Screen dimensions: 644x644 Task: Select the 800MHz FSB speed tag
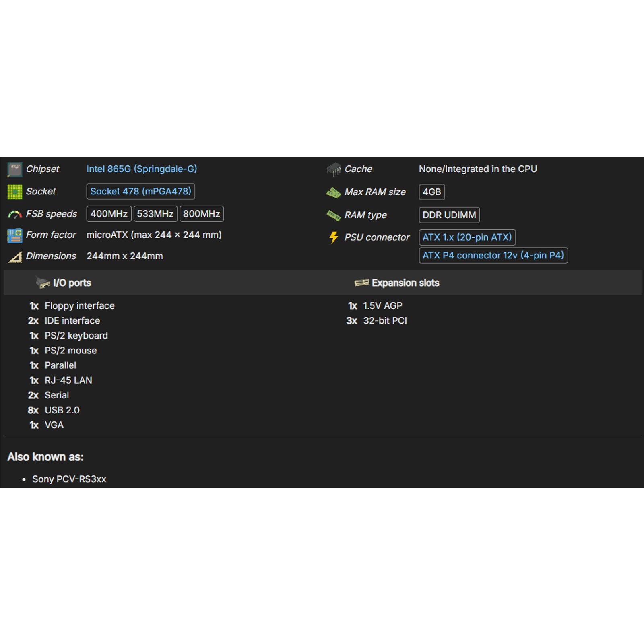coord(202,214)
